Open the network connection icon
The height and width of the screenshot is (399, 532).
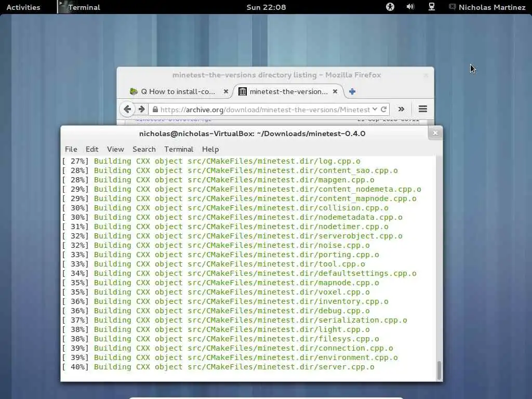pyautogui.click(x=432, y=7)
